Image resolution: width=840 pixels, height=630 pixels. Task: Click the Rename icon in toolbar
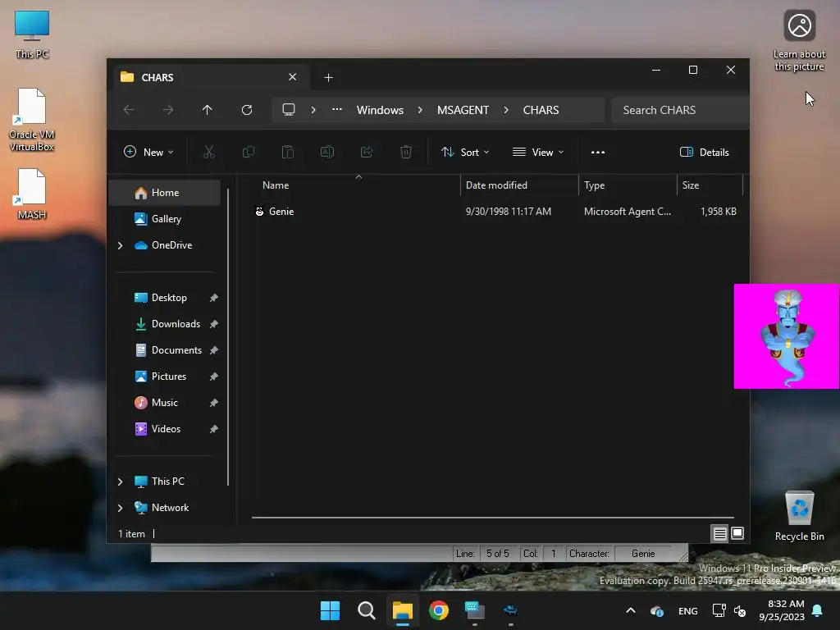click(327, 152)
